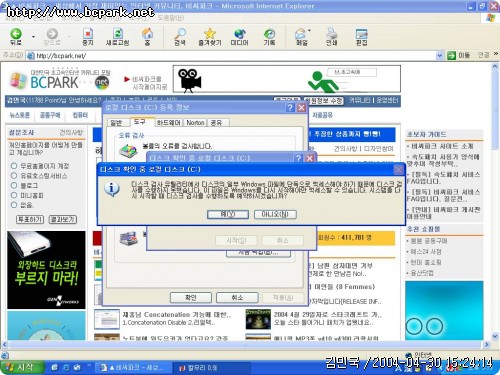This screenshot has width=500, height=375.
Task: Open the 현대 홈쇼핑 shopping link
Action: 426,262
